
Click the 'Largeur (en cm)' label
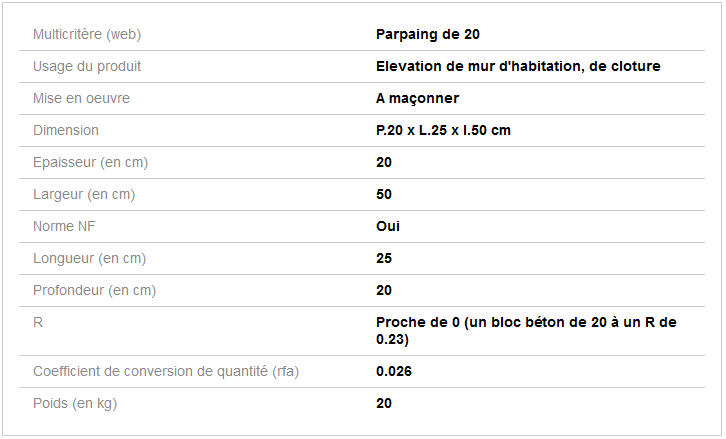pyautogui.click(x=84, y=194)
